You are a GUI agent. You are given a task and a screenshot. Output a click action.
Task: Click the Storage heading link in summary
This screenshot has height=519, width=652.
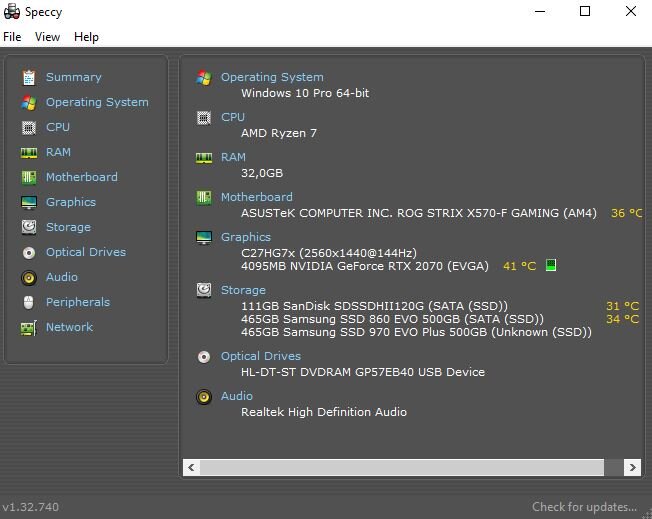click(x=243, y=290)
